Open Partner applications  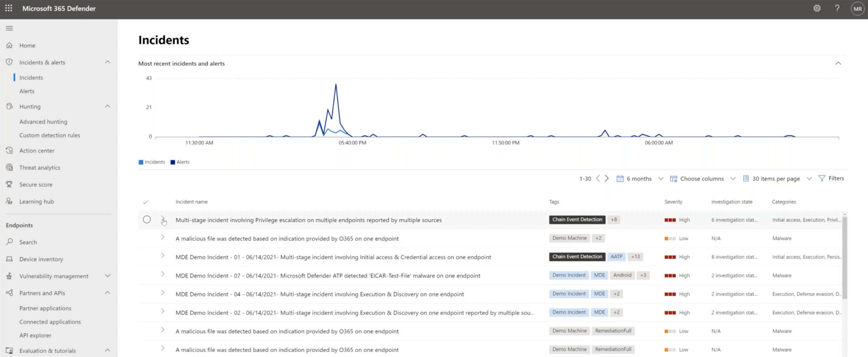click(x=45, y=308)
